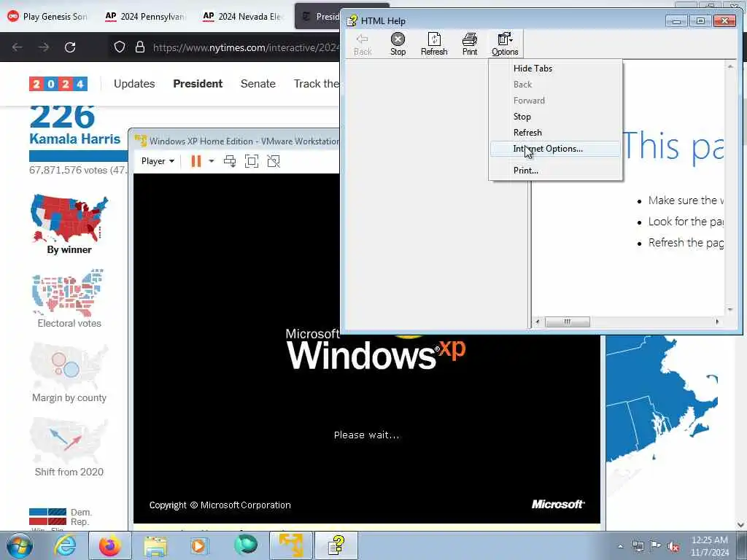Open the Windows Start menu
Screen dimensions: 747x560
point(20,545)
